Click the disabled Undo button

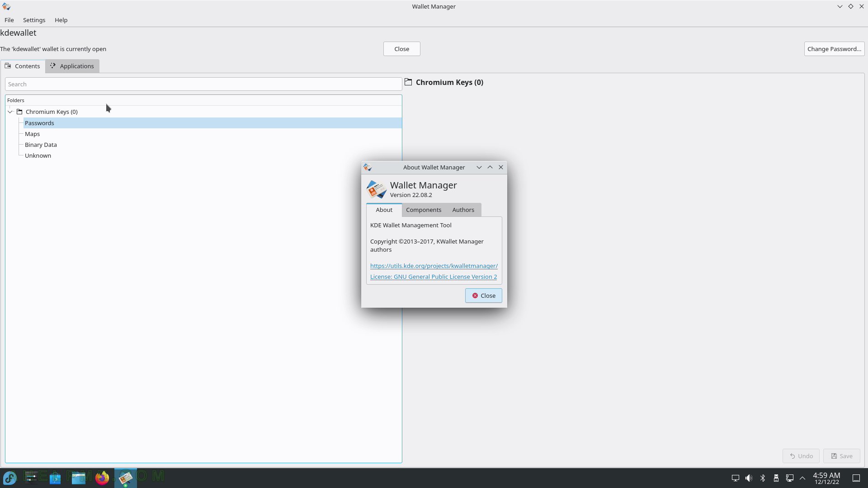coord(801,456)
